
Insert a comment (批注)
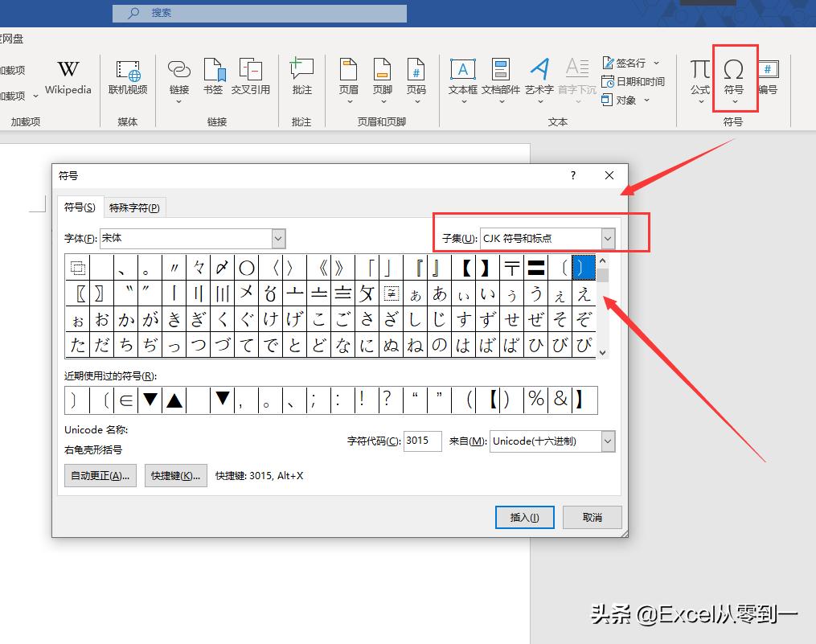point(301,77)
